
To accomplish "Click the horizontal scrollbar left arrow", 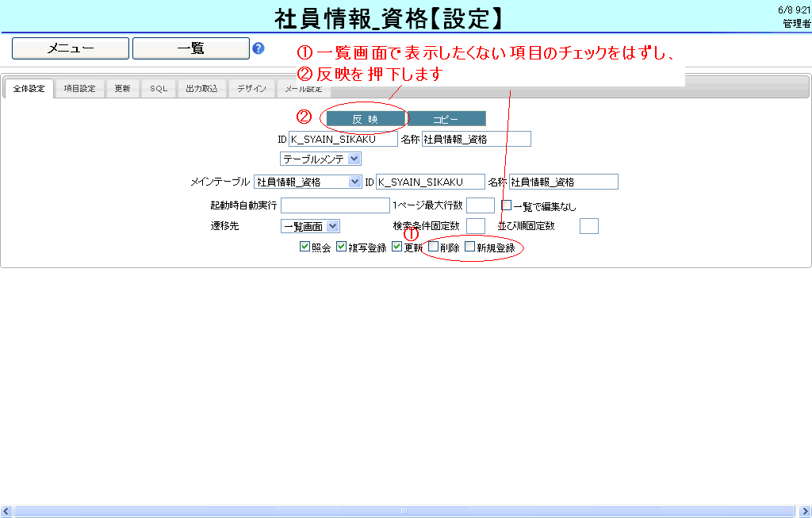I will coord(6,511).
